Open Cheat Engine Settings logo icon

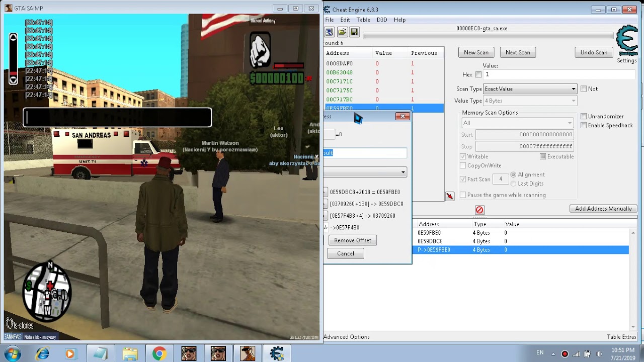click(x=627, y=41)
